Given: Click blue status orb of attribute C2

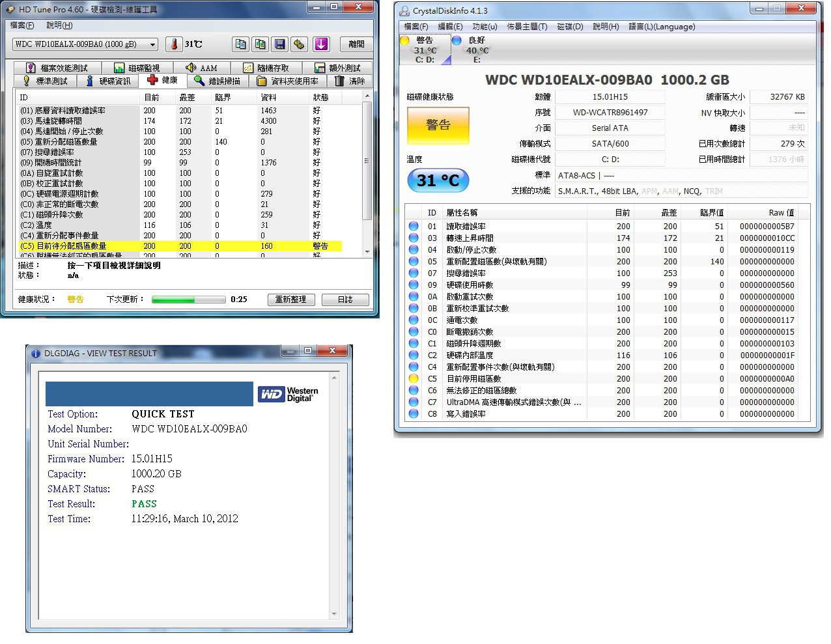Looking at the screenshot, I should (x=414, y=355).
